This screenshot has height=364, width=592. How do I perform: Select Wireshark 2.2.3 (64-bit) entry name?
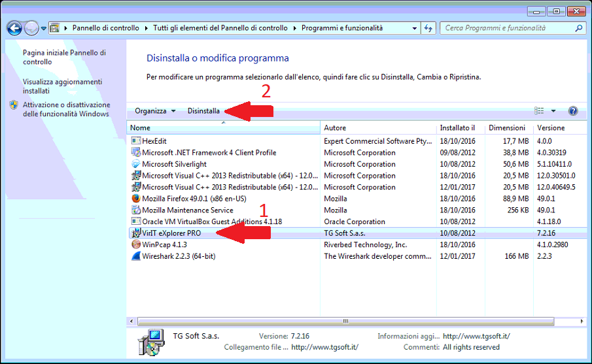point(179,256)
